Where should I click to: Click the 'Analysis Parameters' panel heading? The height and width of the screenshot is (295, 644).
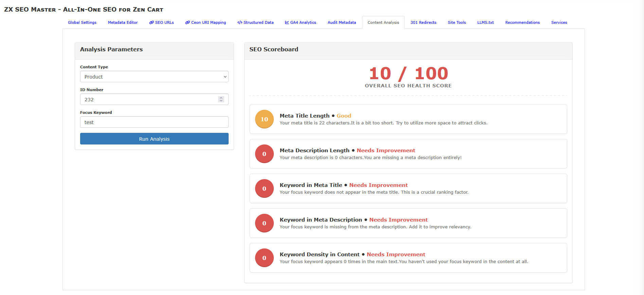[111, 49]
